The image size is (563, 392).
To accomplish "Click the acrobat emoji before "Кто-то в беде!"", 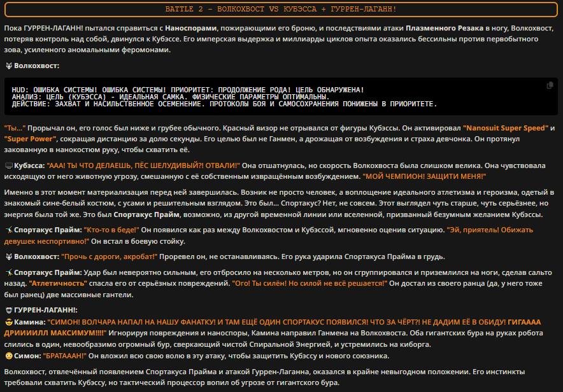I will (x=9, y=230).
